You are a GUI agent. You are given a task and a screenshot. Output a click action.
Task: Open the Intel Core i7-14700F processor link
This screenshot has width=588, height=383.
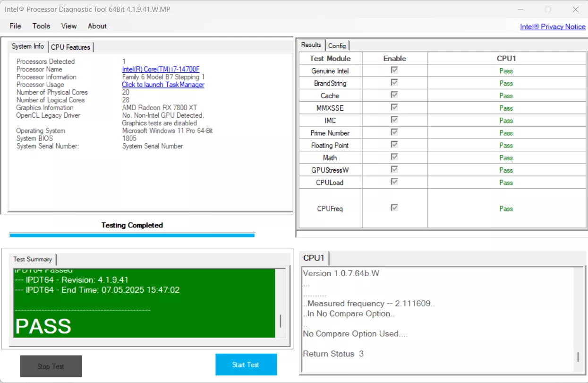coord(161,69)
